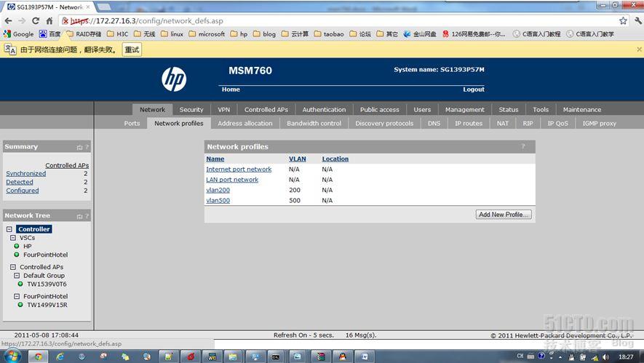This screenshot has width=644, height=363.
Task: Click the green status dot beside TW1499V15R
Action: 20,305
